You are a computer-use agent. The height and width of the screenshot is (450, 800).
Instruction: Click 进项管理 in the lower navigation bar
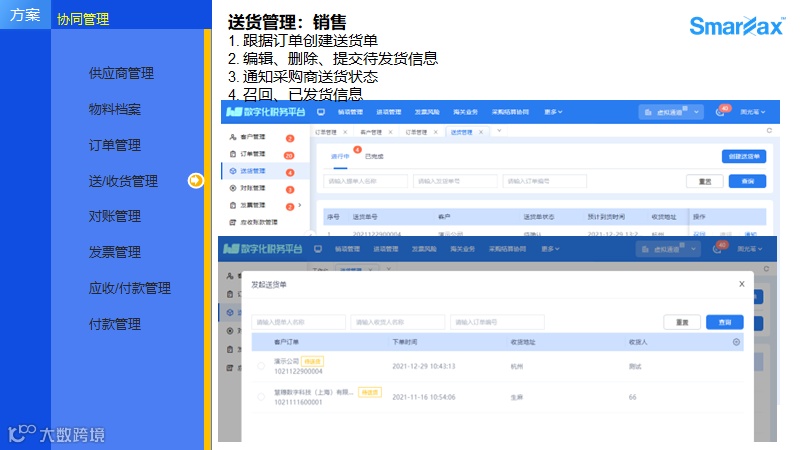coord(385,249)
